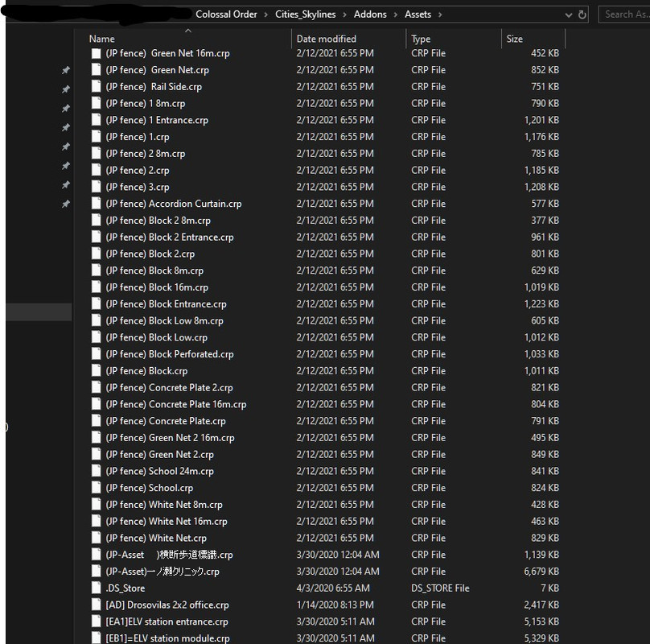Click file icon of (JP-Asset)一ノ瀬クリニック.crp
The height and width of the screenshot is (644, 650).
tap(97, 572)
